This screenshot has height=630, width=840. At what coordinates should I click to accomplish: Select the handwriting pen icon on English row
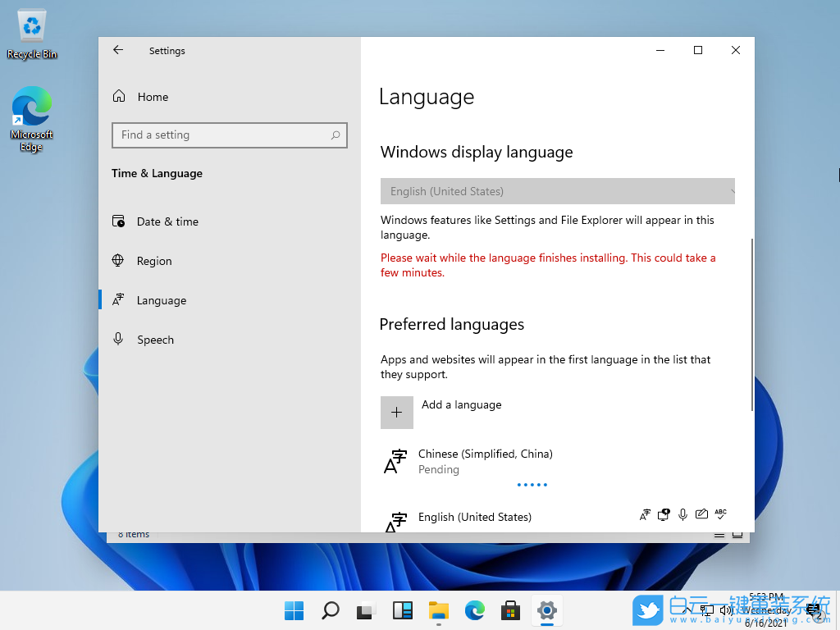click(701, 514)
